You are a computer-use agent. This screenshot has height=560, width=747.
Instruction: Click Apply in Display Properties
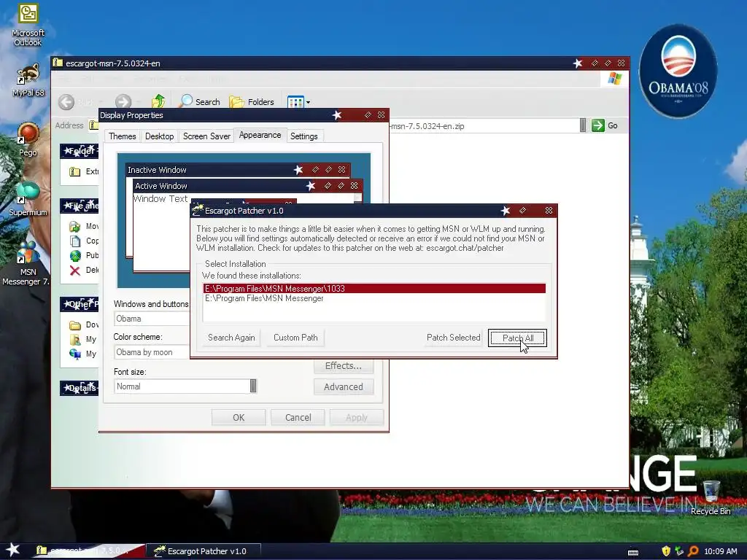(356, 418)
